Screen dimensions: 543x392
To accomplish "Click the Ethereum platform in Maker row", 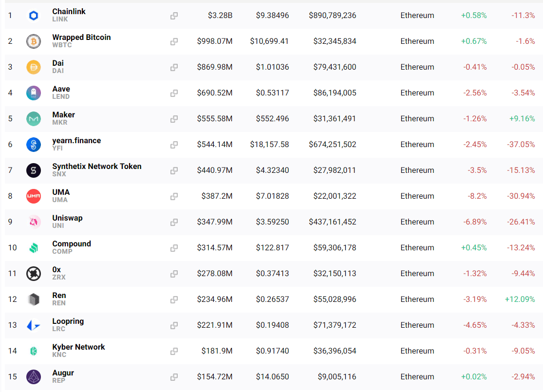I will point(417,119).
